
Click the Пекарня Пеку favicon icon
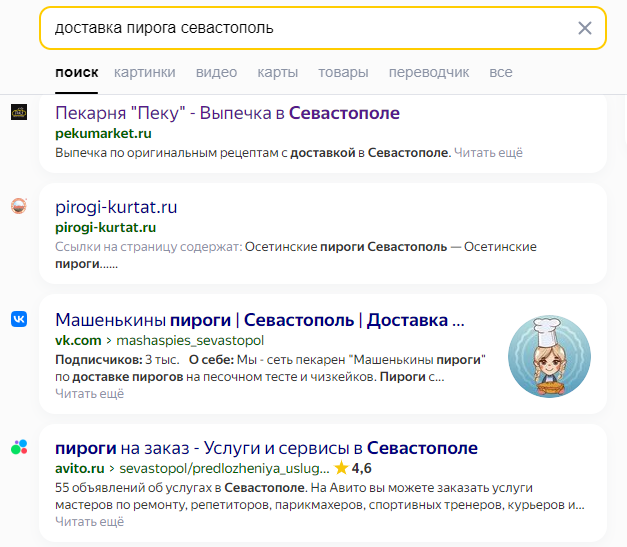[19, 112]
